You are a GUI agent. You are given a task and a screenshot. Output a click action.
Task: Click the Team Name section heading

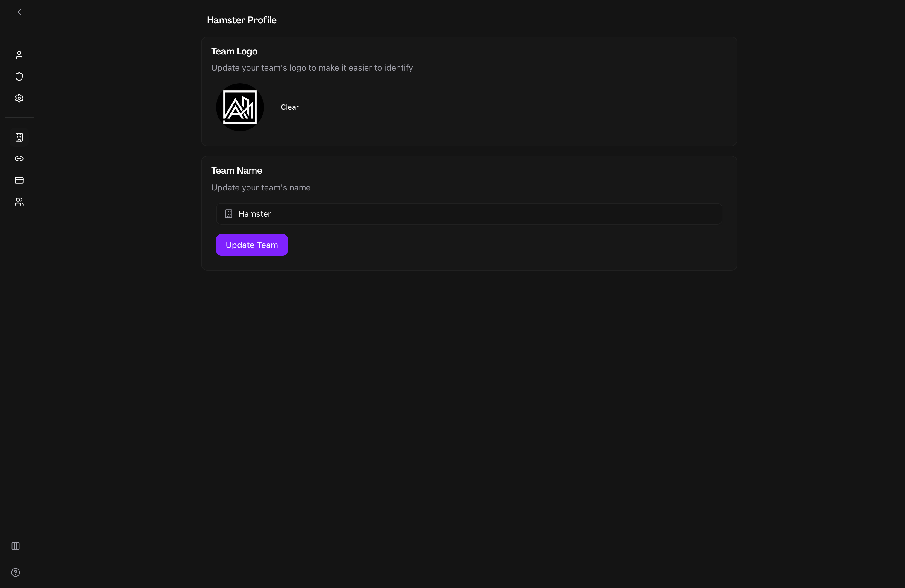tap(236, 170)
